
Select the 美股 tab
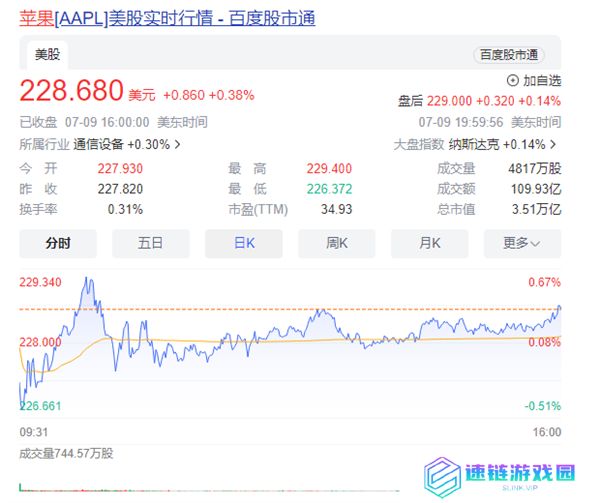click(47, 55)
